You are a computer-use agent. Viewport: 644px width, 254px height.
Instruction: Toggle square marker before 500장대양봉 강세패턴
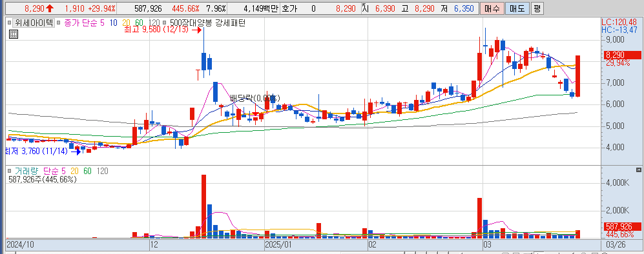coord(165,23)
